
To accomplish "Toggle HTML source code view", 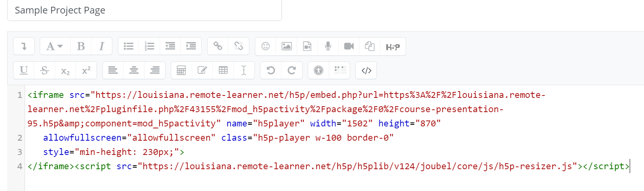I will click(x=366, y=71).
